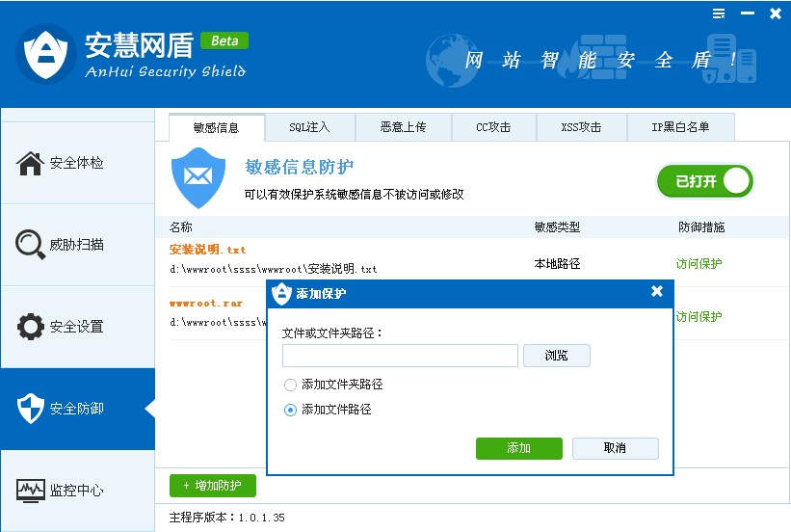The width and height of the screenshot is (791, 532).
Task: Switch to the 敏感信息 tab
Action: 217,128
